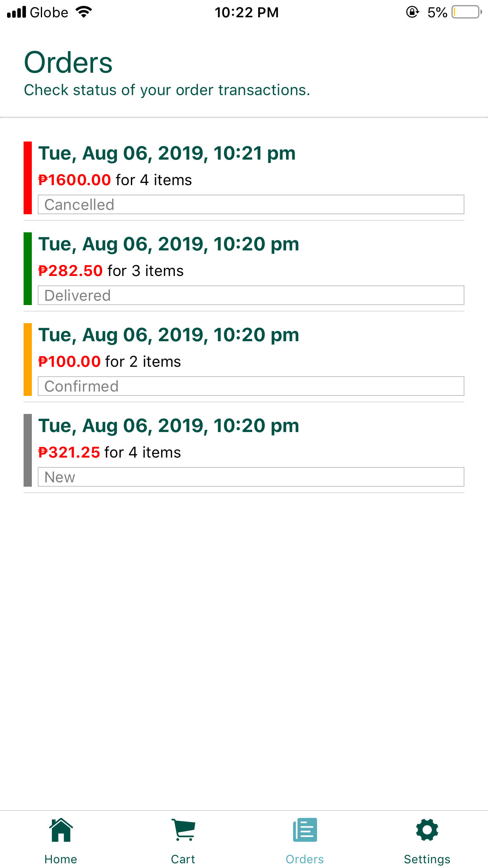
Task: Click the orange Confirmed status color bar
Action: point(28,359)
